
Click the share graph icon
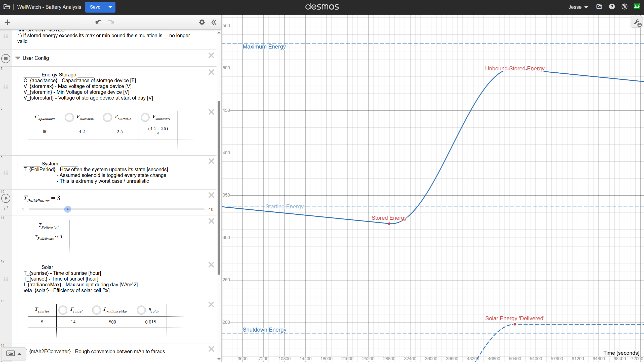[x=599, y=7]
